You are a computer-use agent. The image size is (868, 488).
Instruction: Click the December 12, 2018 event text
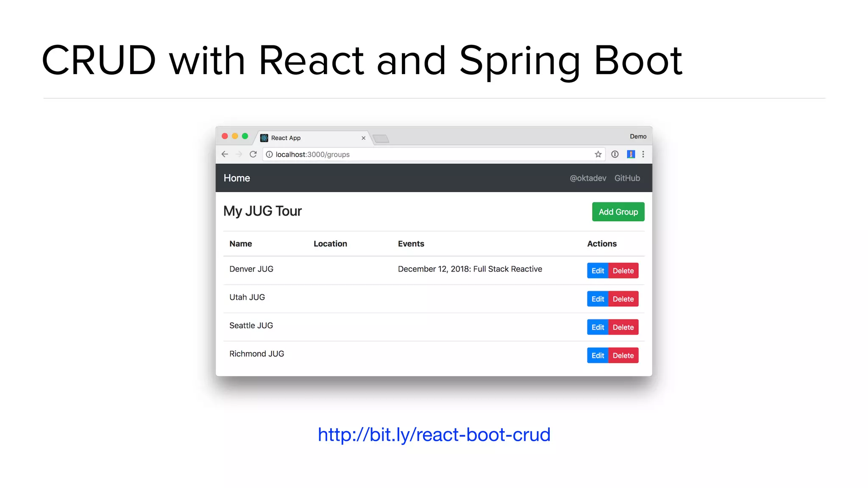(x=470, y=269)
